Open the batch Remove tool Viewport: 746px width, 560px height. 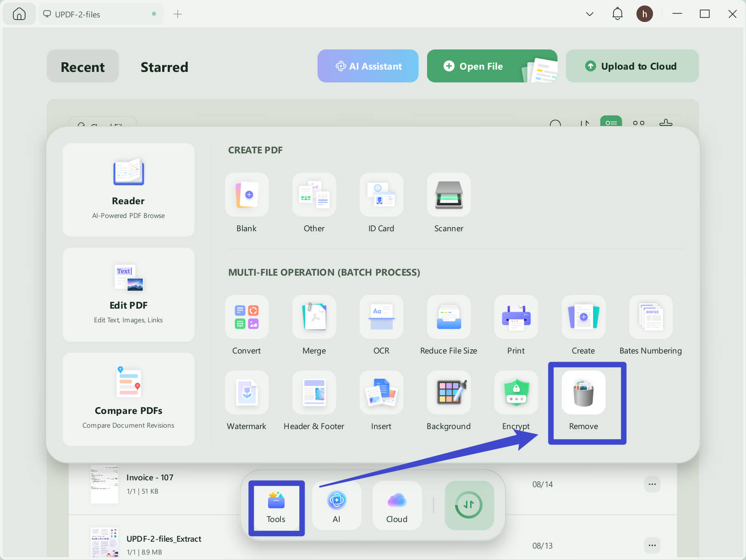583,392
